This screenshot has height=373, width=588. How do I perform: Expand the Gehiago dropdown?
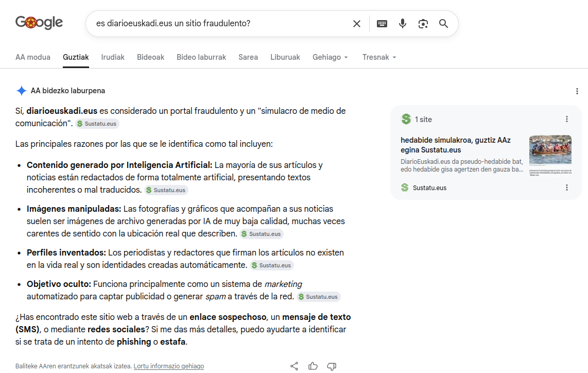(330, 57)
